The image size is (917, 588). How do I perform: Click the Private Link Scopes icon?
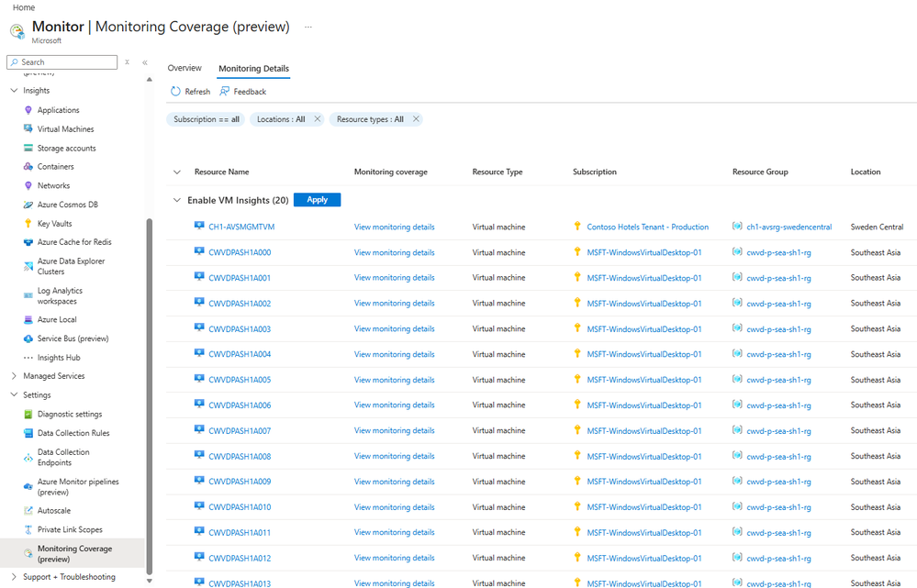coord(28,529)
